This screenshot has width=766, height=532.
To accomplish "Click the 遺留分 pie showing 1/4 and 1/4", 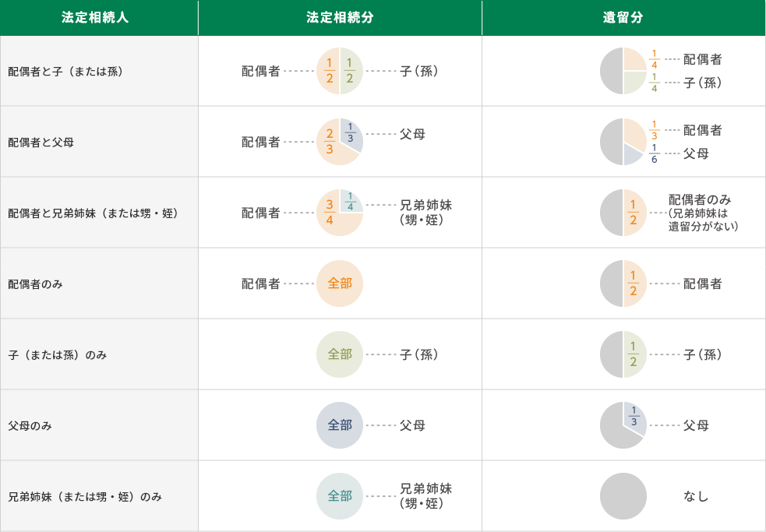I will coord(623,70).
